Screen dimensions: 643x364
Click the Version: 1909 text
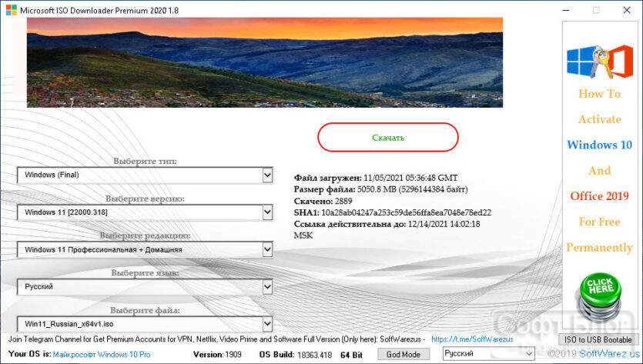click(x=217, y=355)
